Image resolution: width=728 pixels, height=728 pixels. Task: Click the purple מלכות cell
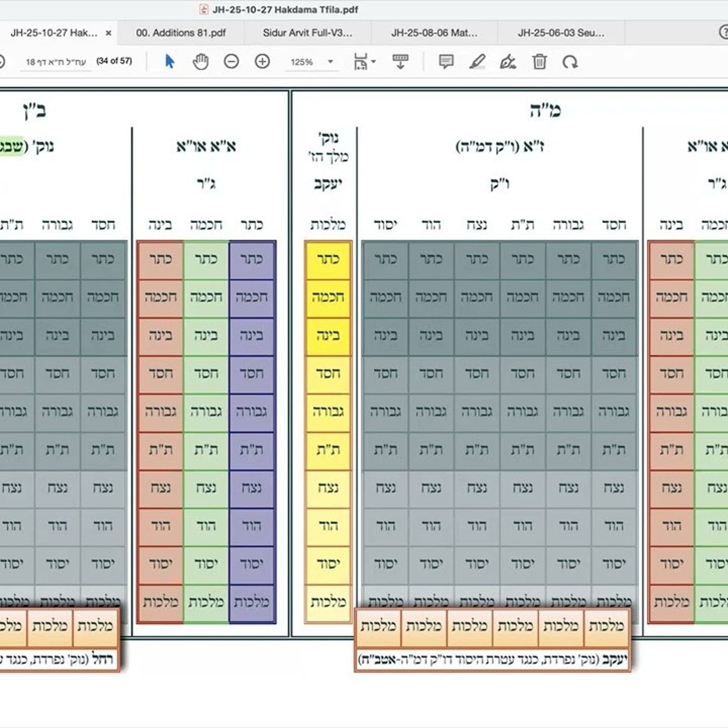coord(252,603)
